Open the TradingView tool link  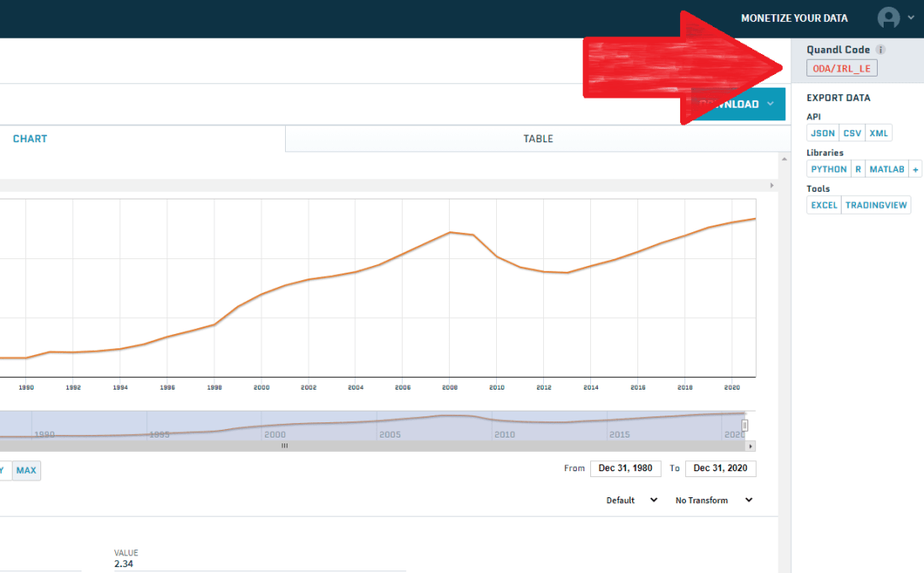coord(875,205)
